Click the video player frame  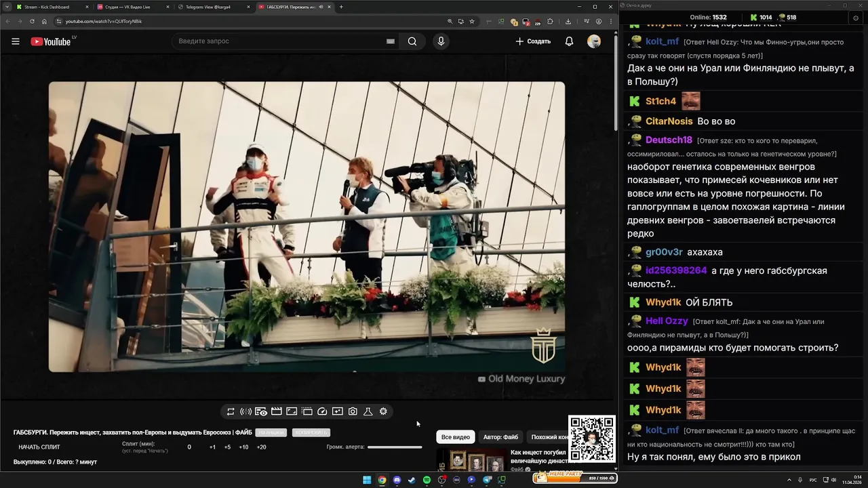pyautogui.click(x=307, y=227)
